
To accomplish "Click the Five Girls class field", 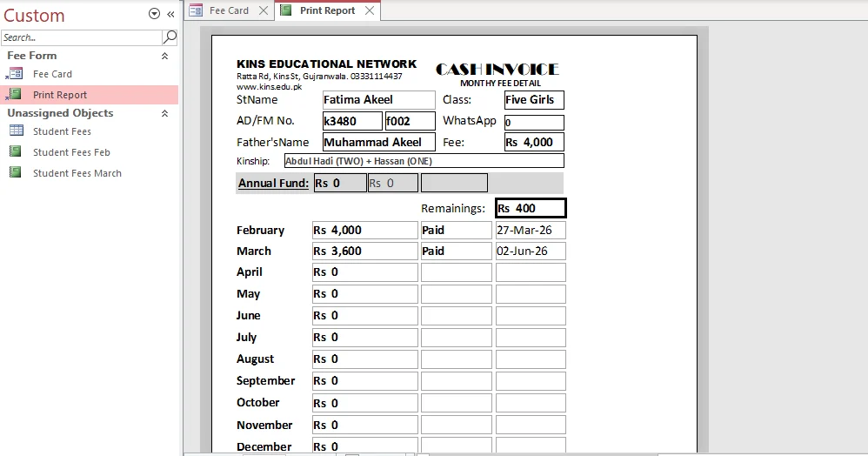I will pyautogui.click(x=534, y=100).
